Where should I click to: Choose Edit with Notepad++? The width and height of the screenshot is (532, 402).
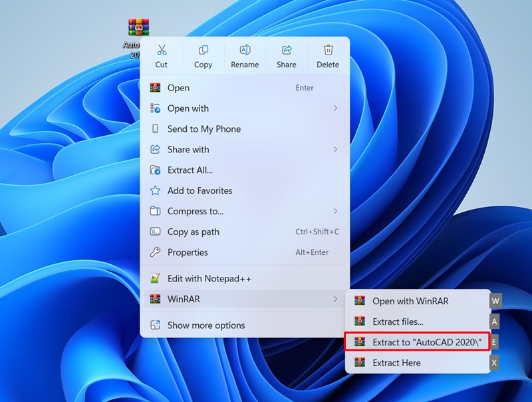coord(209,279)
